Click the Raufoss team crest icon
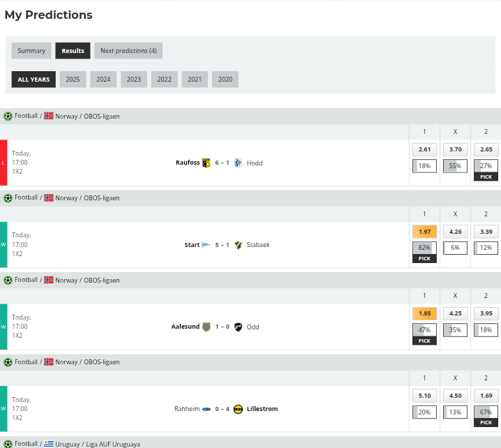Image resolution: width=501 pixels, height=448 pixels. tap(207, 163)
